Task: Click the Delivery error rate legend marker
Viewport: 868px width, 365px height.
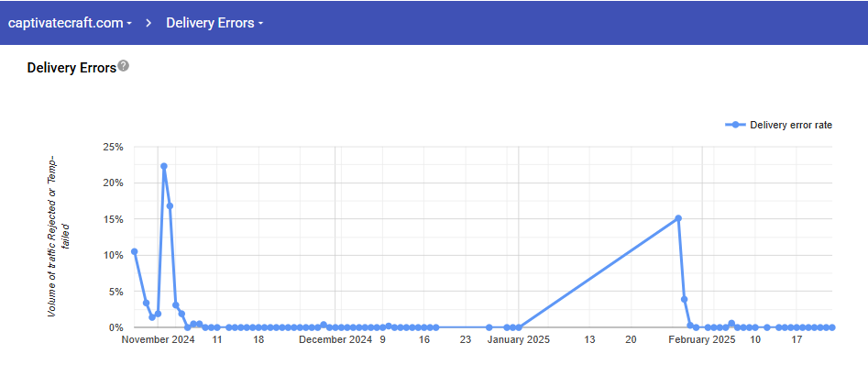Action: tap(735, 125)
